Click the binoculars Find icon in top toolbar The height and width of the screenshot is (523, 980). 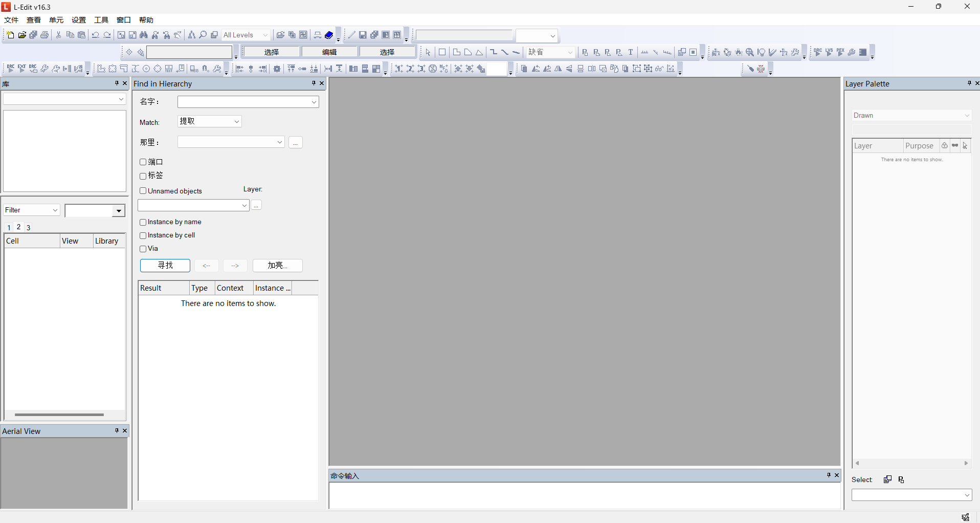(x=144, y=35)
